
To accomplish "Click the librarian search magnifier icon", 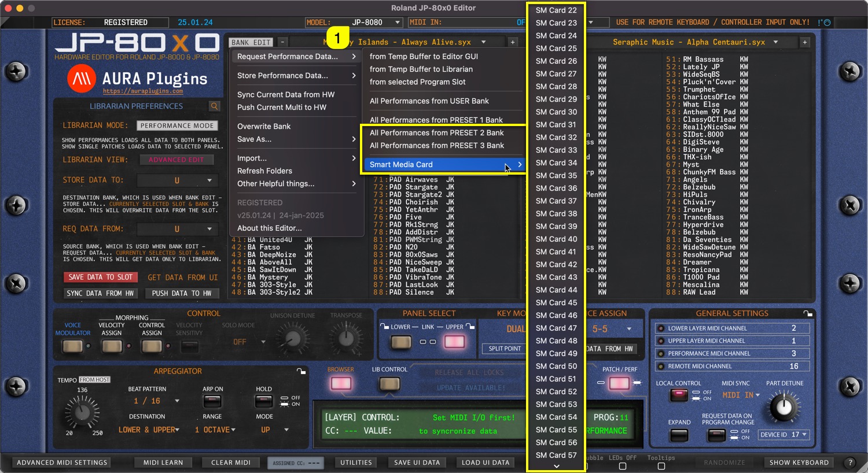I will pyautogui.click(x=215, y=106).
